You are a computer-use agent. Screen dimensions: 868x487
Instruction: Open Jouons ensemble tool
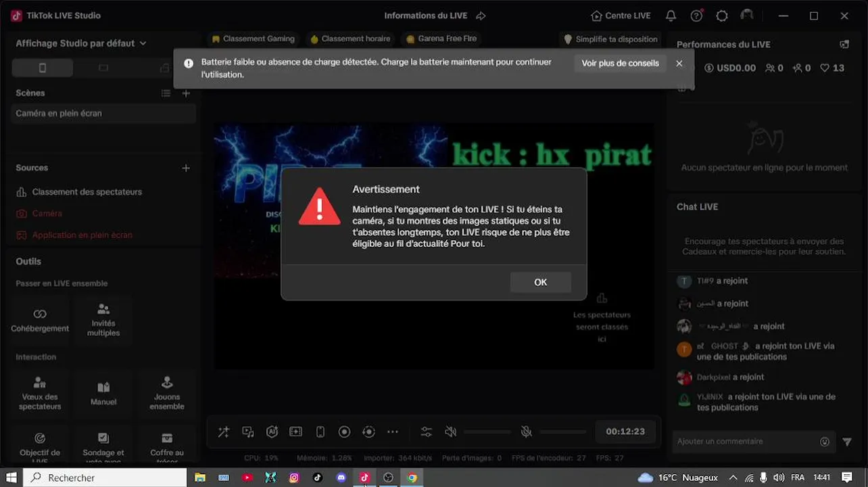[x=167, y=394]
